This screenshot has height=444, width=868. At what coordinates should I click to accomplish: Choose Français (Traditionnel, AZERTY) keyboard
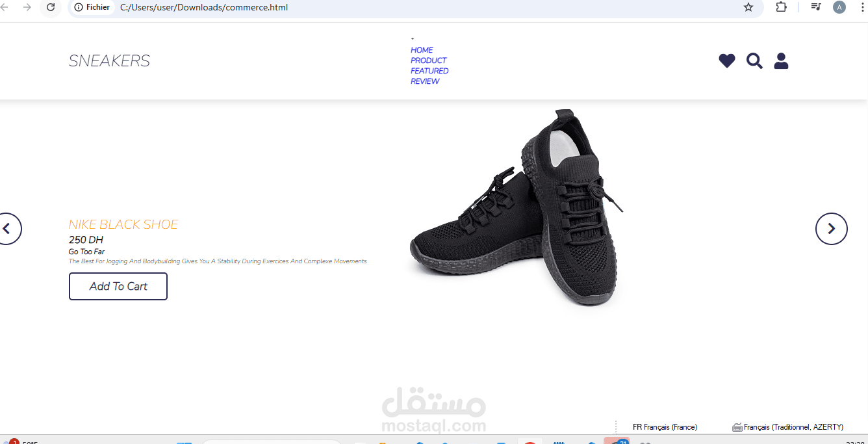[787, 427]
